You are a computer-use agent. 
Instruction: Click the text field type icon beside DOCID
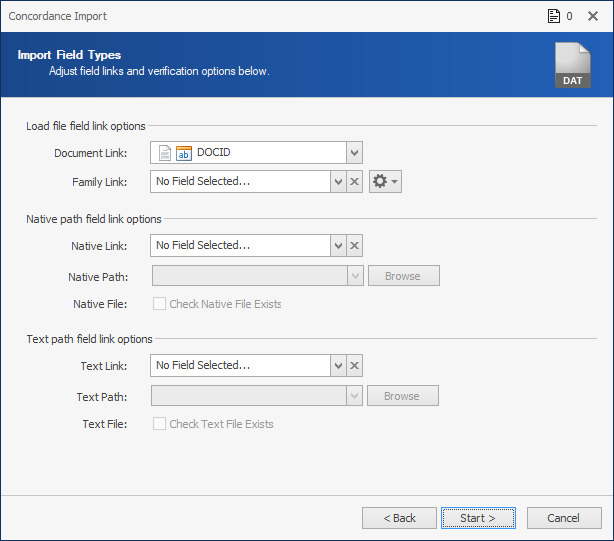[184, 153]
